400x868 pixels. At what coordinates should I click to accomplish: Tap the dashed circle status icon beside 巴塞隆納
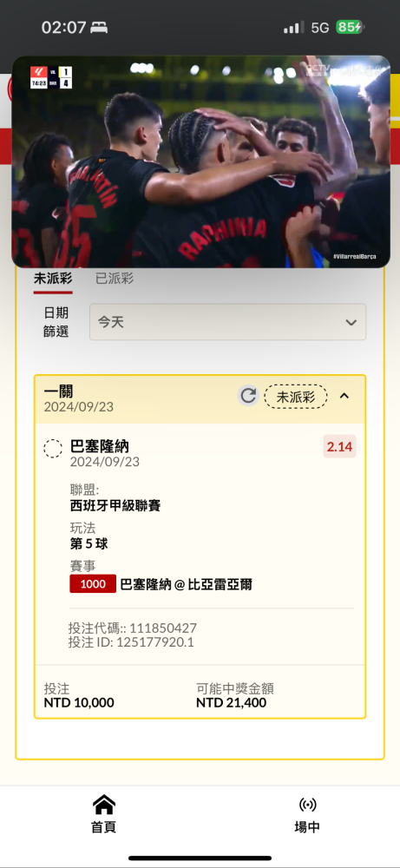point(53,449)
